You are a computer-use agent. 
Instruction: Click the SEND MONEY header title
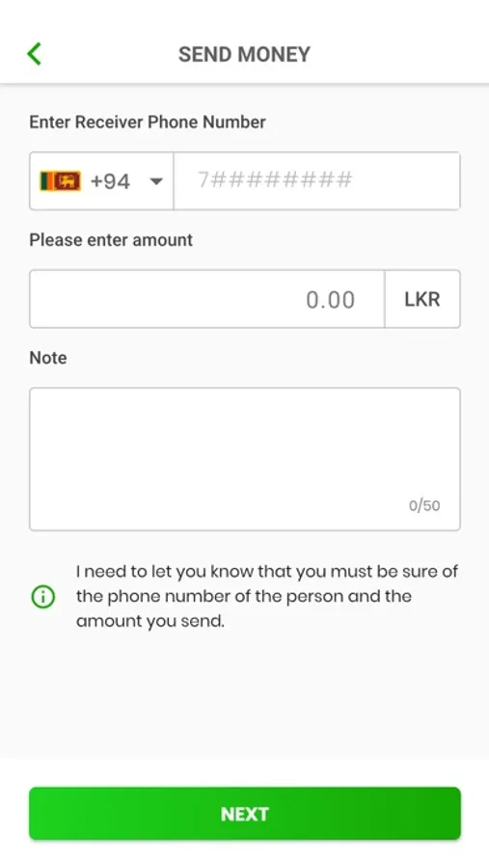coord(244,54)
